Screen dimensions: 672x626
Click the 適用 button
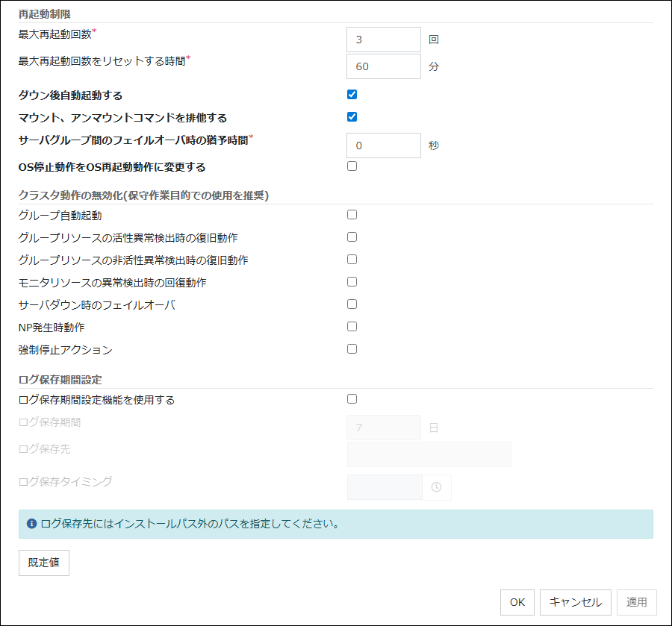pos(635,602)
